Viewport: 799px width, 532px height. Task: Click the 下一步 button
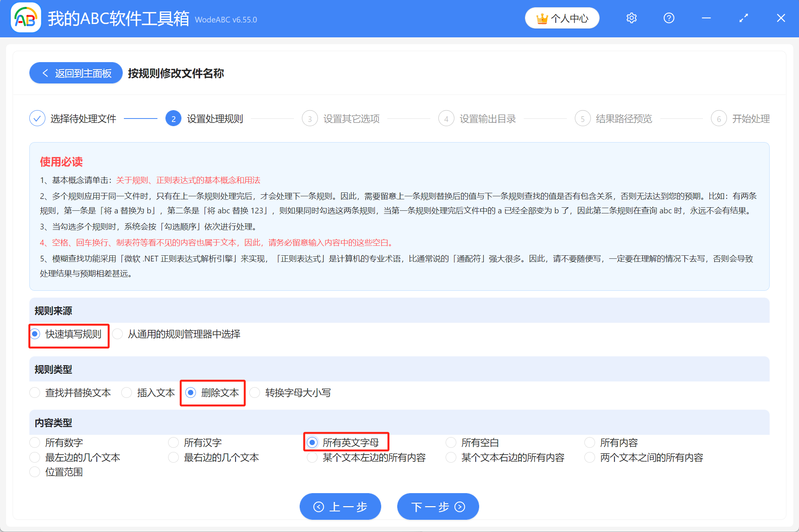[x=438, y=507]
